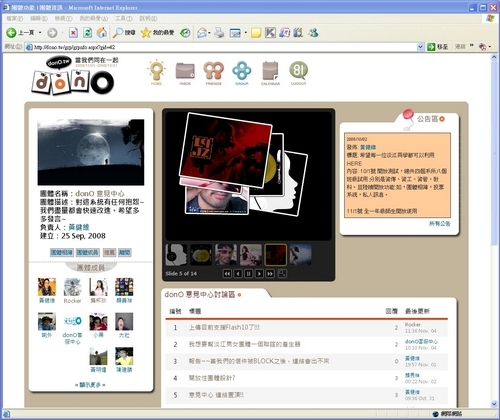Open the Back button history dropdown arrow
Image resolution: width=500 pixels, height=420 pixels.
pos(40,32)
